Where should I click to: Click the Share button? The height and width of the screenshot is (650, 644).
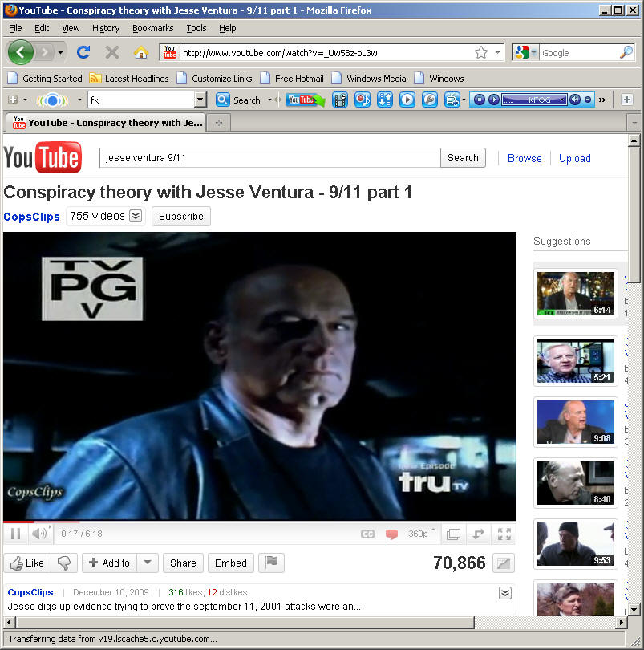click(x=183, y=563)
